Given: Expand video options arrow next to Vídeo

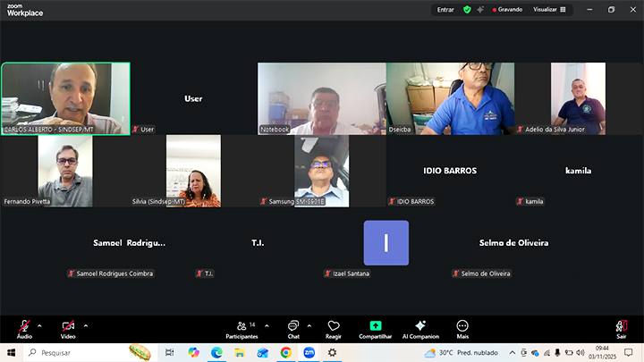Looking at the screenshot, I should click(86, 324).
